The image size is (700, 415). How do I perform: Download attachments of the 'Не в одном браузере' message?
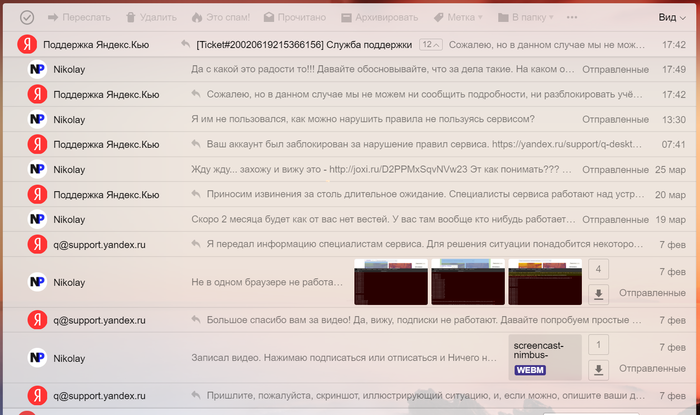[x=598, y=295]
